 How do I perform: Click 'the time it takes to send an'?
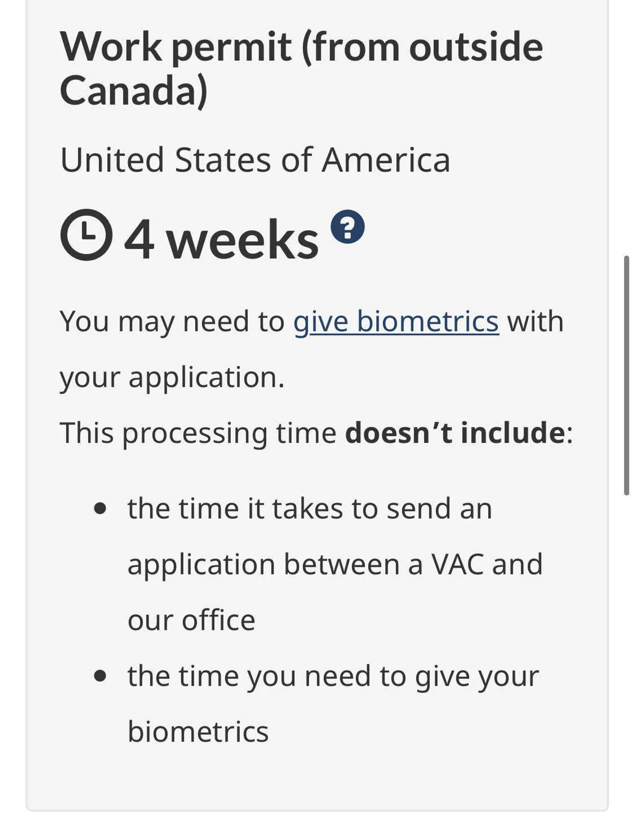click(x=310, y=509)
